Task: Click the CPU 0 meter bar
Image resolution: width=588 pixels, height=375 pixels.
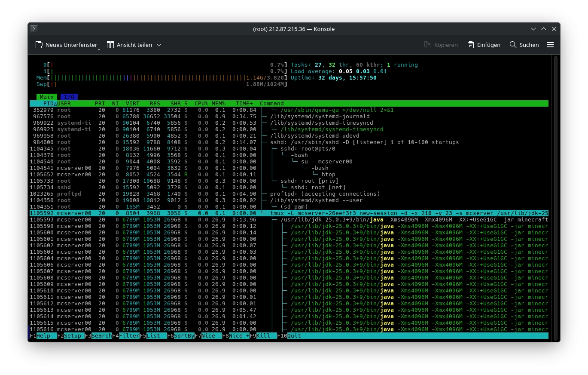Action: point(165,65)
